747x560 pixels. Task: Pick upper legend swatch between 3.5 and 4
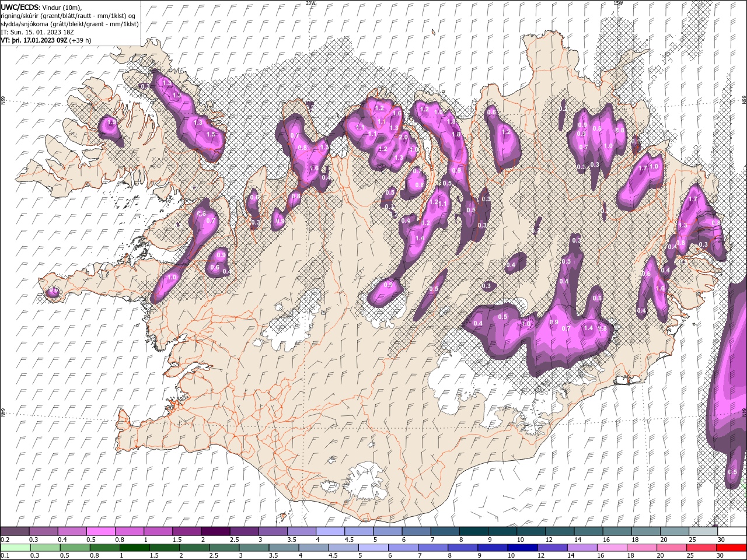302,531
